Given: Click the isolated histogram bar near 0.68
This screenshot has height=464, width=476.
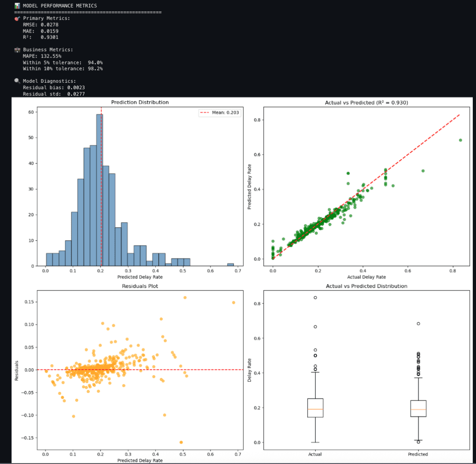Looking at the screenshot, I should pyautogui.click(x=230, y=265).
